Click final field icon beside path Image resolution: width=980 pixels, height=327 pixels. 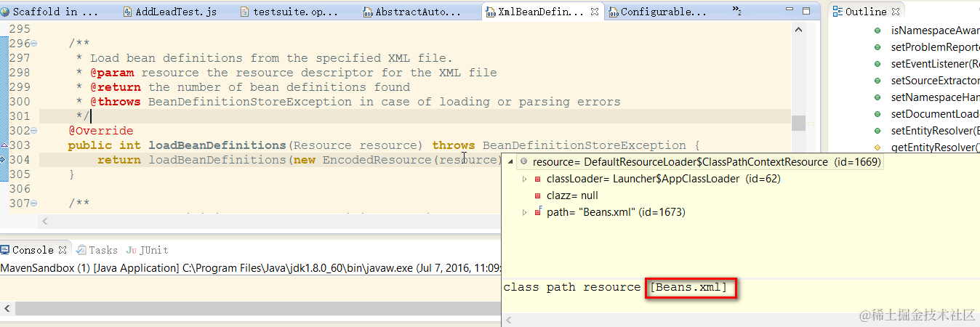538,212
